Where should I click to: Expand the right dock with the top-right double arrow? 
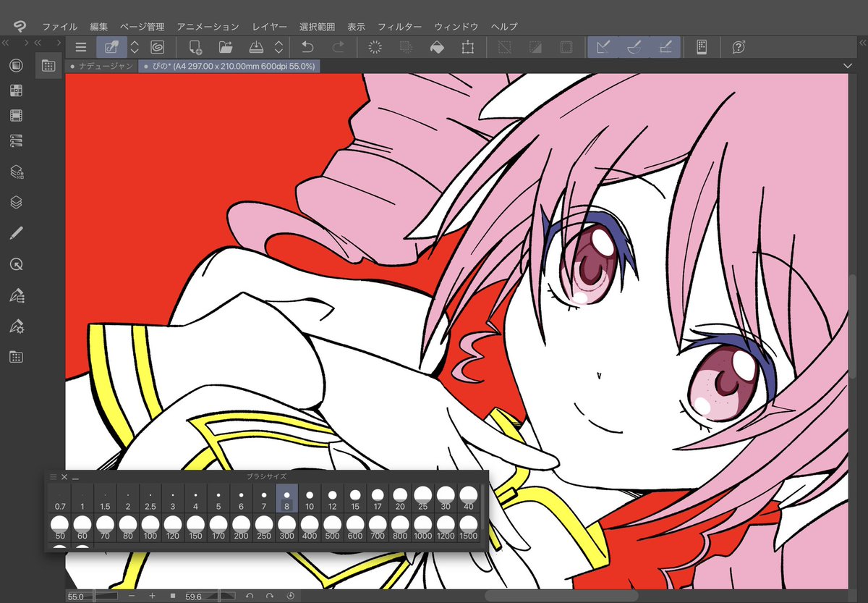pos(862,43)
